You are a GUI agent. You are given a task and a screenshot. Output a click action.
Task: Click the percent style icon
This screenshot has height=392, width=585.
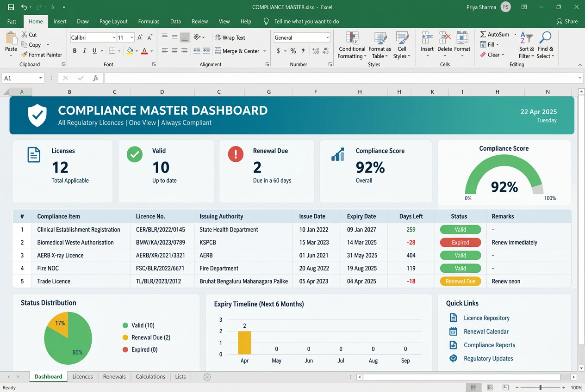293,51
